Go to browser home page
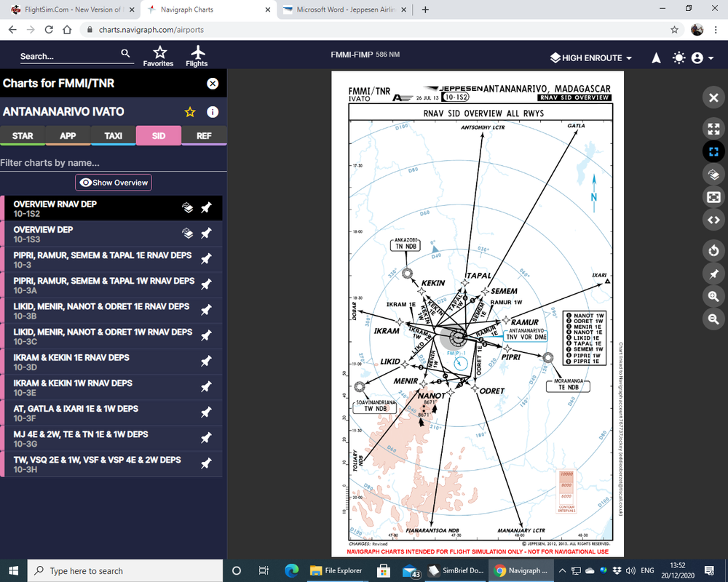 (67, 30)
